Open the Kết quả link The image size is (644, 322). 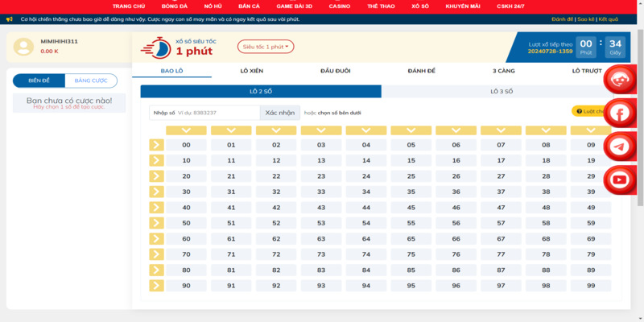coord(608,19)
